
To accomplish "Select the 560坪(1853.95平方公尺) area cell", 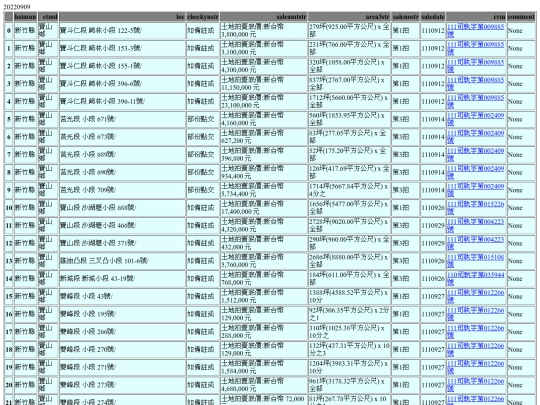I will [349, 119].
